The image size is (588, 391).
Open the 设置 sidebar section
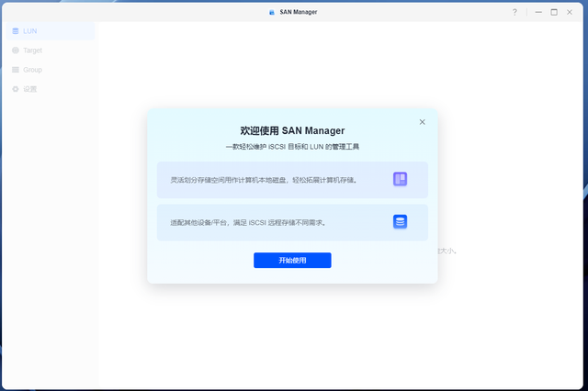(51, 89)
